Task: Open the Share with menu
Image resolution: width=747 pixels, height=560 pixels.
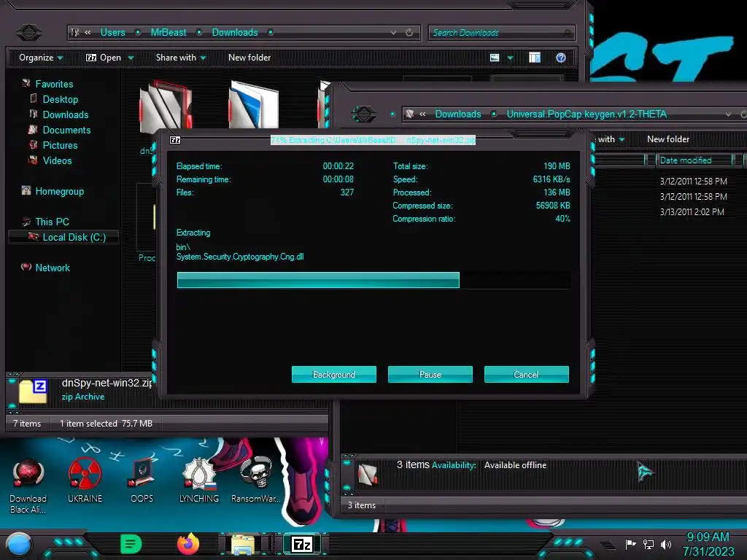Action: point(181,58)
